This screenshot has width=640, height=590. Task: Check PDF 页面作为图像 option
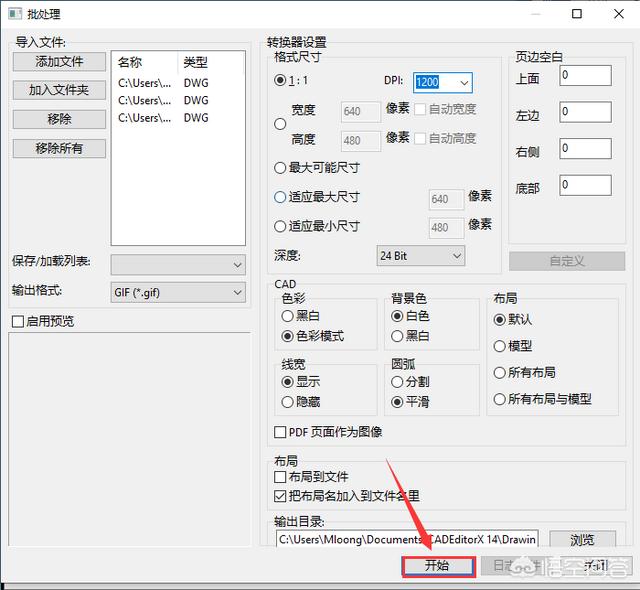coord(281,432)
